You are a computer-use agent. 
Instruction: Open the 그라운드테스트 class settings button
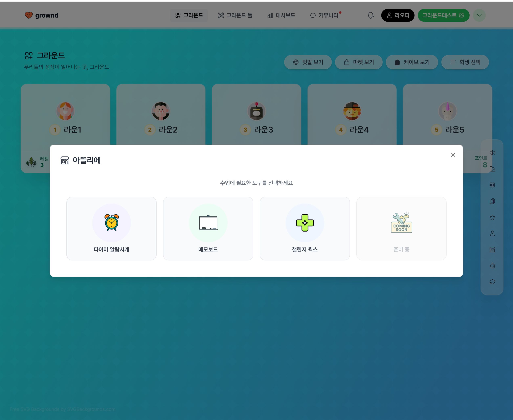tap(443, 15)
